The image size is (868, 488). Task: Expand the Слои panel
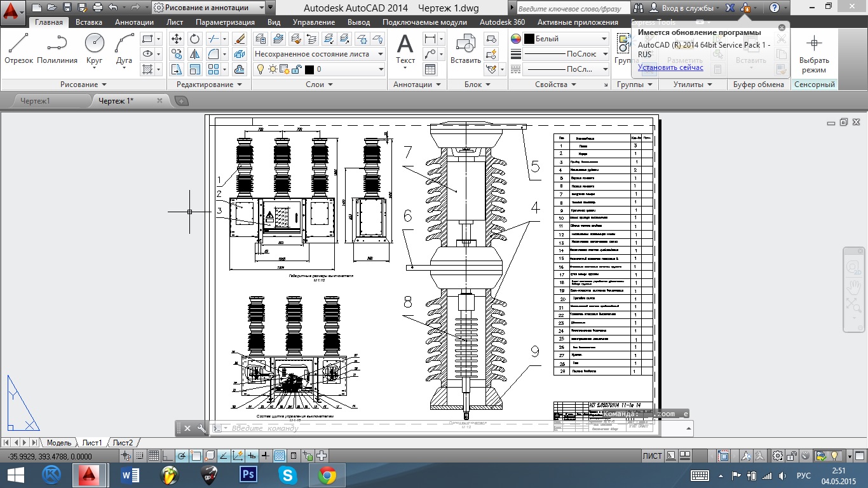319,85
